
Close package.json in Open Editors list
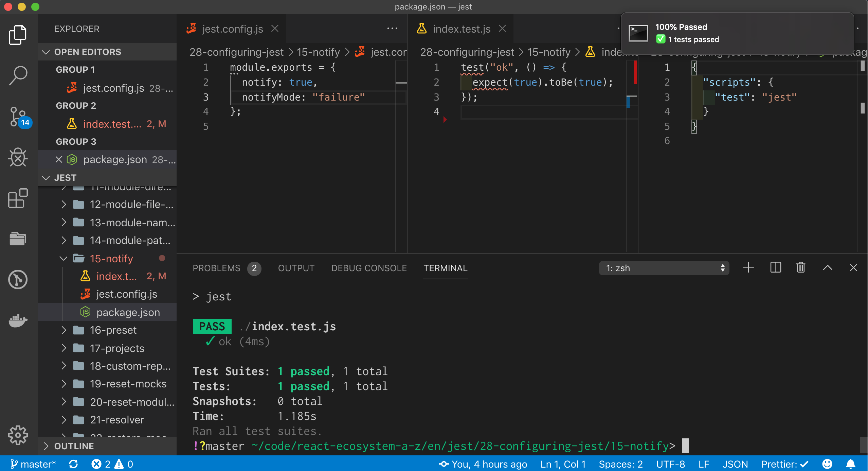coord(59,159)
